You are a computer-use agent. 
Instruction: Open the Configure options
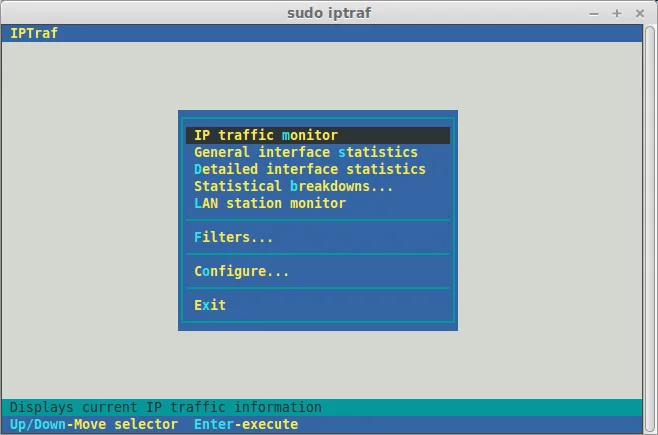click(241, 271)
